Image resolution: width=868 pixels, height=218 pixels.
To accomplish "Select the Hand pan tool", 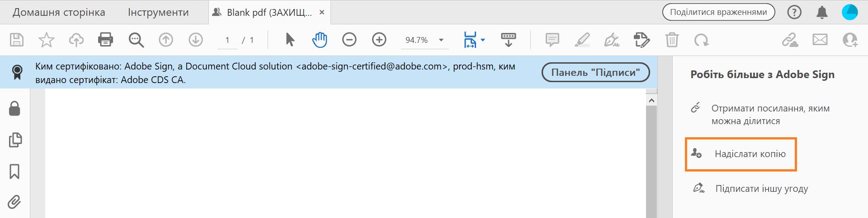I will tap(320, 40).
